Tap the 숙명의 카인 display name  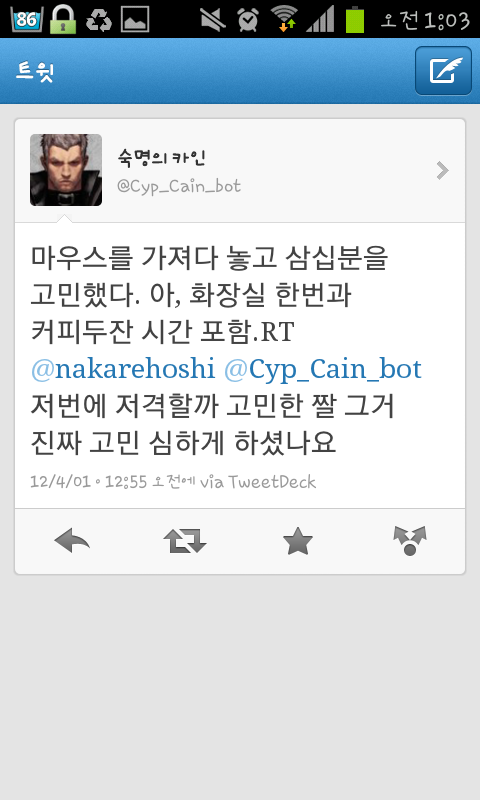tap(161, 157)
